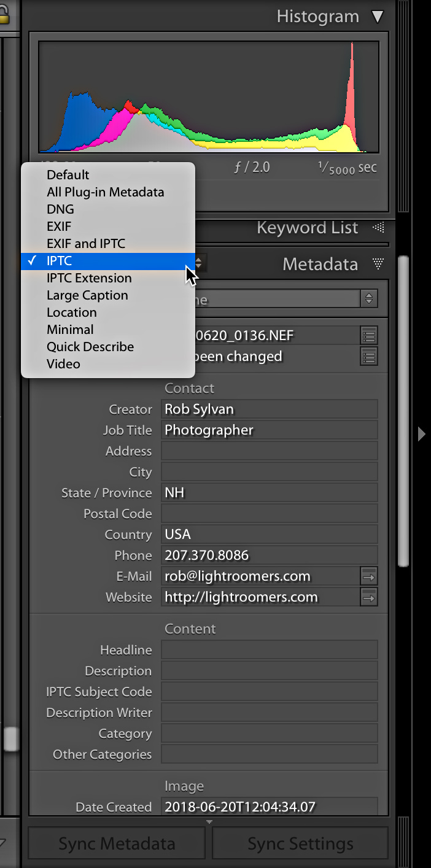
Task: Click the small triangle at the Metadata panel bottom
Action: click(x=209, y=823)
